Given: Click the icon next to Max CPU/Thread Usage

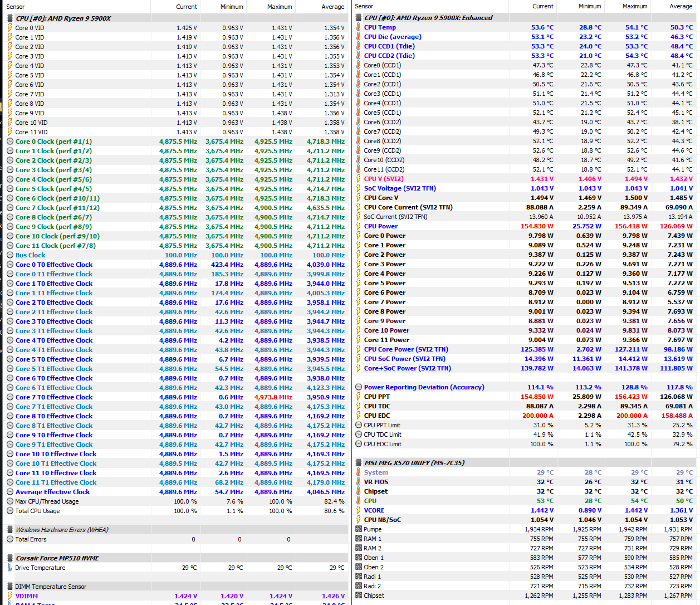Looking at the screenshot, I should click(x=9, y=501).
